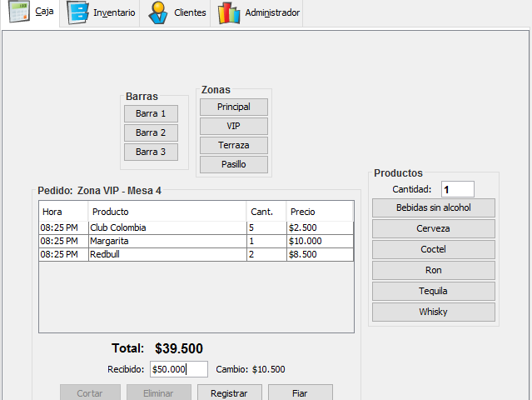
Task: Choose the Terraza zone
Action: pos(233,145)
